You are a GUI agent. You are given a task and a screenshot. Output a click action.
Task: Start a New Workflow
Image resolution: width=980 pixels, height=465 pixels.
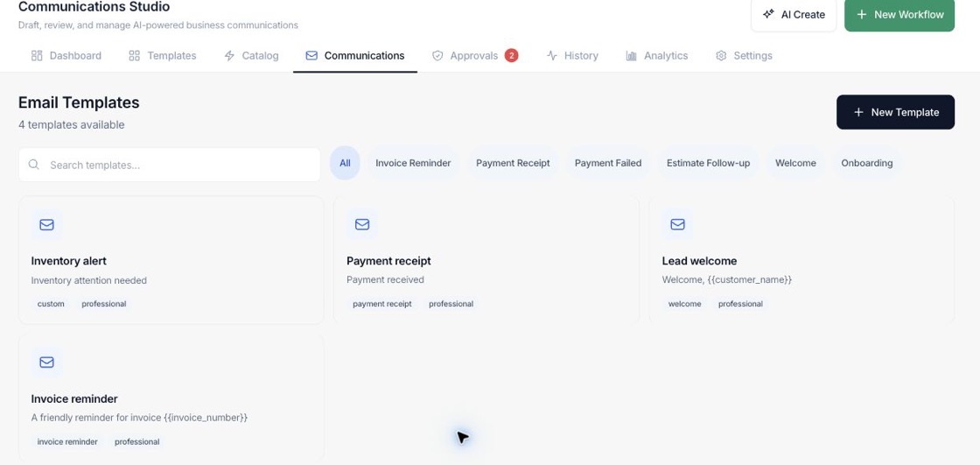coord(899,14)
